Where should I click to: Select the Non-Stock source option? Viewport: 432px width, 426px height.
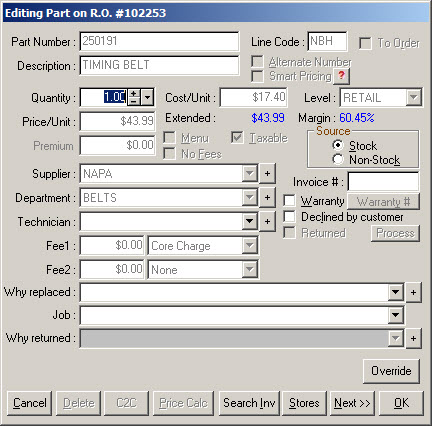(338, 159)
